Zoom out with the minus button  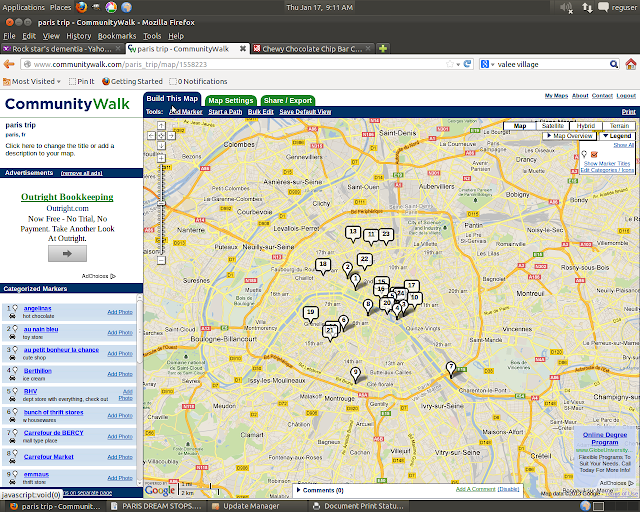161,260
